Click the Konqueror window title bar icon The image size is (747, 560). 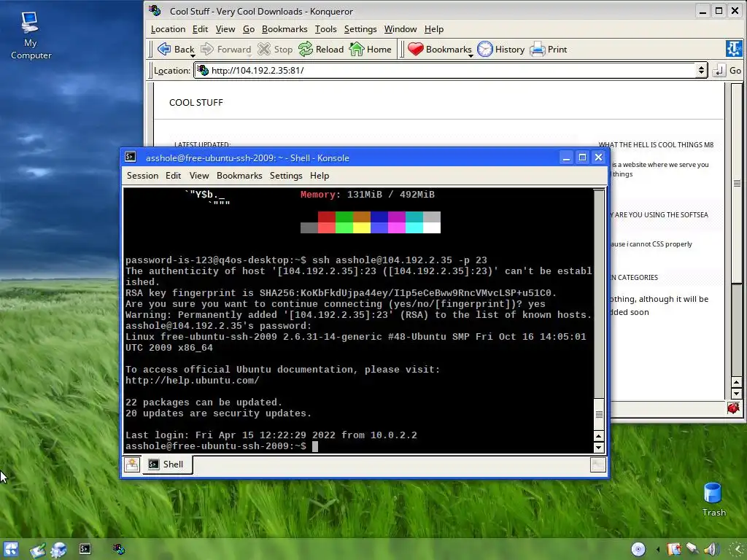155,10
